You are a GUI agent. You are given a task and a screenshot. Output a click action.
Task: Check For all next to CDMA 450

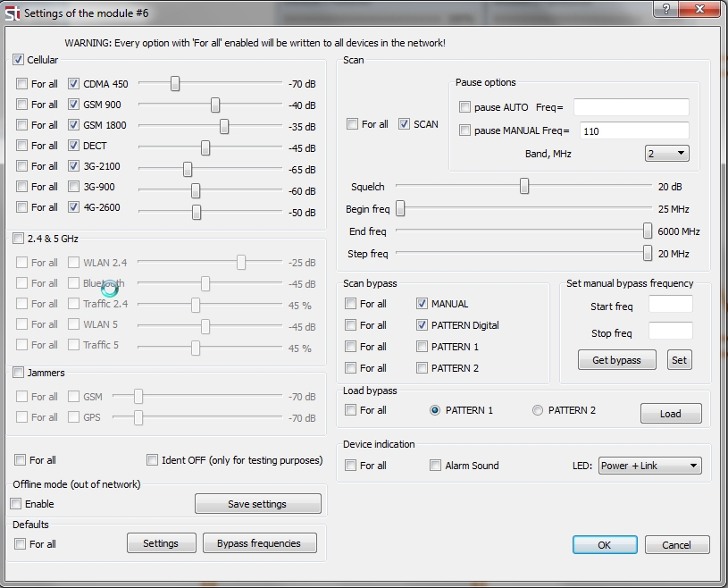coord(21,84)
